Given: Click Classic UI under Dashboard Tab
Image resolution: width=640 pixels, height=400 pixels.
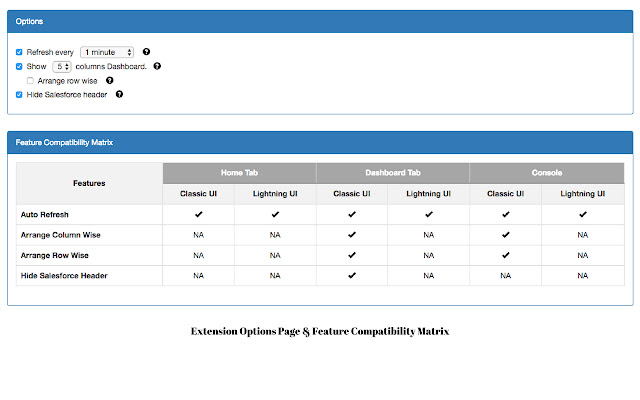Looking at the screenshot, I should pos(352,194).
